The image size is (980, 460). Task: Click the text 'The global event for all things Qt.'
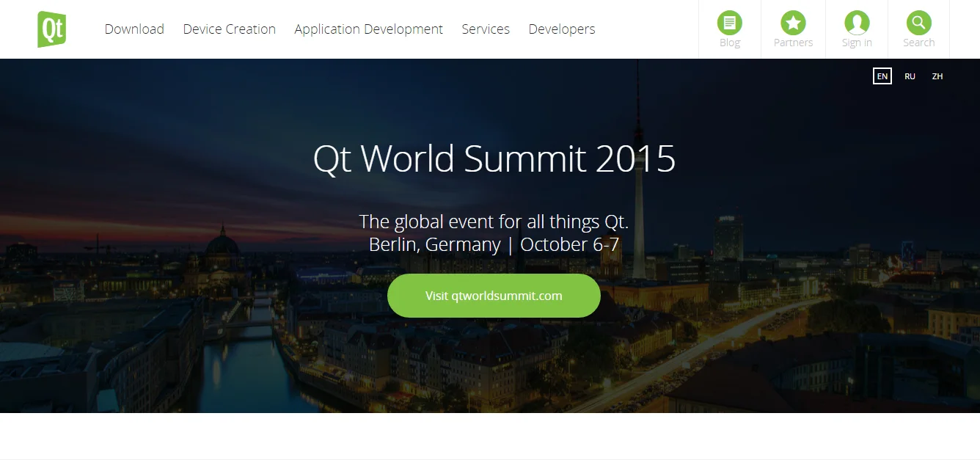494,221
